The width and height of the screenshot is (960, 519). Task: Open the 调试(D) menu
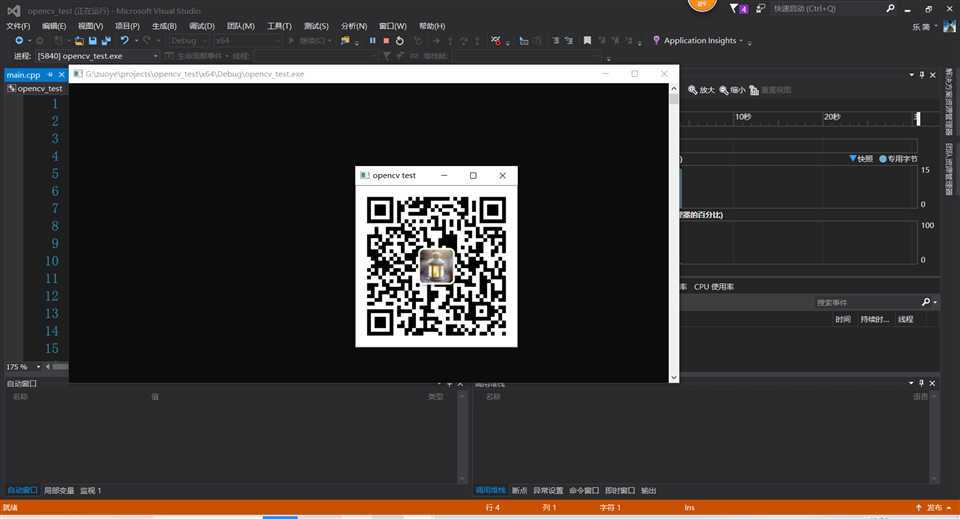click(x=201, y=26)
